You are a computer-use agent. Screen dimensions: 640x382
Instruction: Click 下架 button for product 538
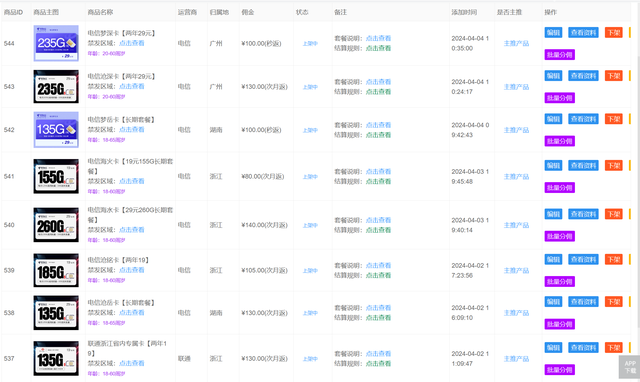point(613,302)
